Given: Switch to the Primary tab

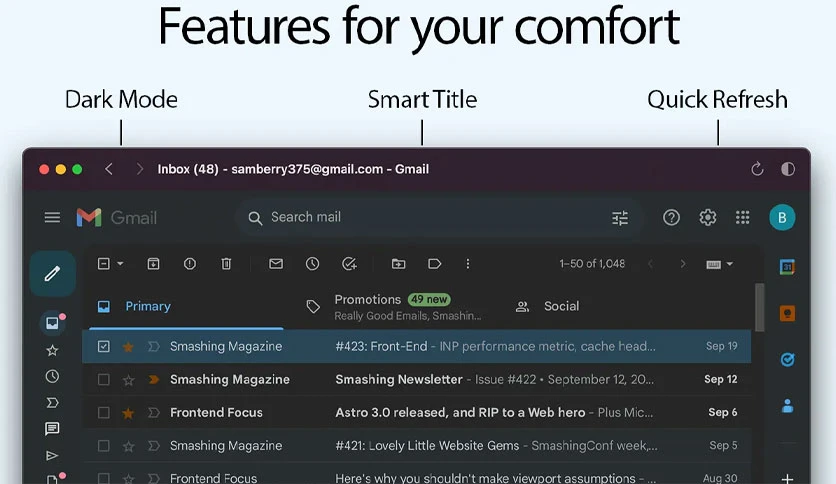Looking at the screenshot, I should (186, 306).
